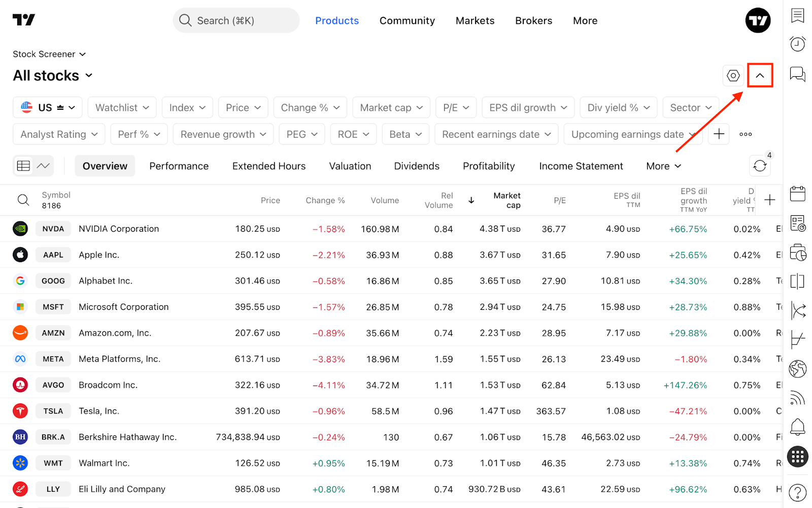Open the calendar icon in right sidebar
The image size is (812, 508).
(797, 194)
